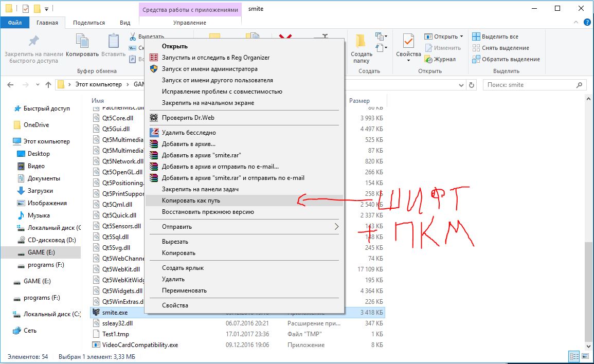Click the search magnifier icon
The width and height of the screenshot is (594, 364).
click(x=579, y=85)
